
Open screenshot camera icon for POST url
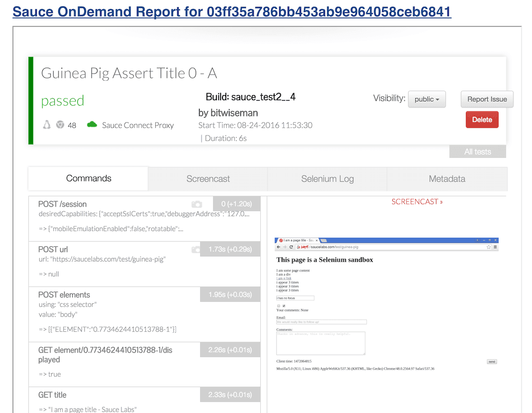pyautogui.click(x=197, y=249)
